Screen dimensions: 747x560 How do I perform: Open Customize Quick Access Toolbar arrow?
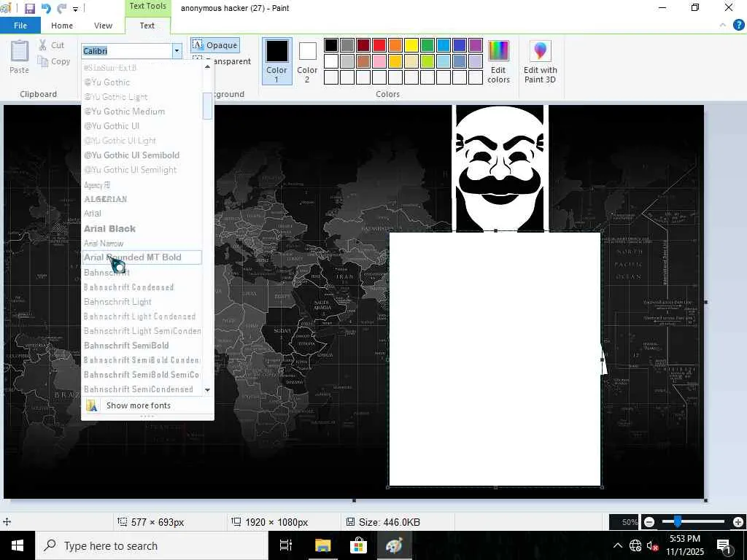coord(75,9)
